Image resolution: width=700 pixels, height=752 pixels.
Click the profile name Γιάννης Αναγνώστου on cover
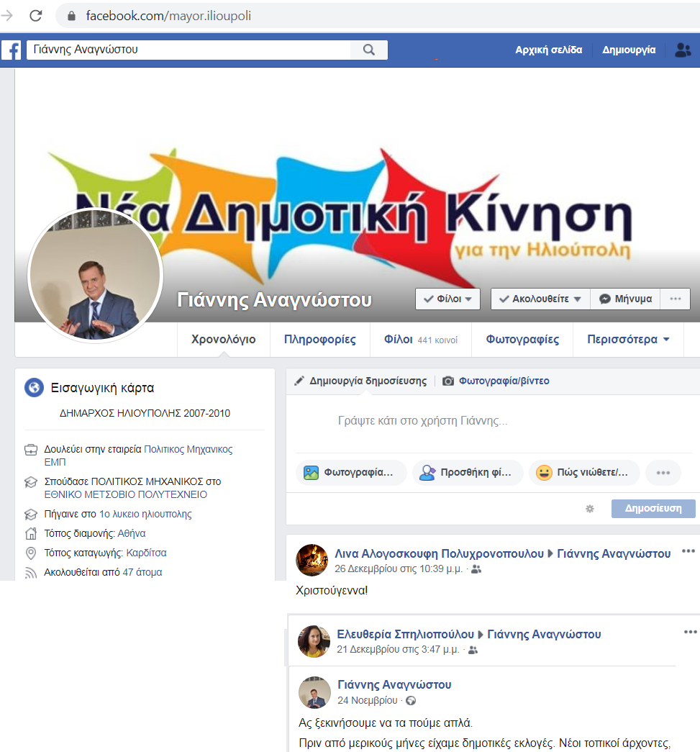pos(274,300)
